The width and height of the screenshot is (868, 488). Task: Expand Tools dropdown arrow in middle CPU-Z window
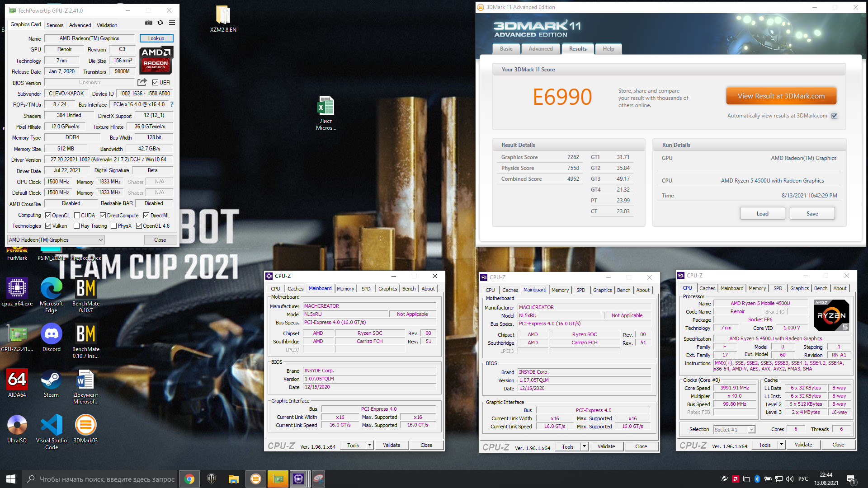click(x=584, y=446)
